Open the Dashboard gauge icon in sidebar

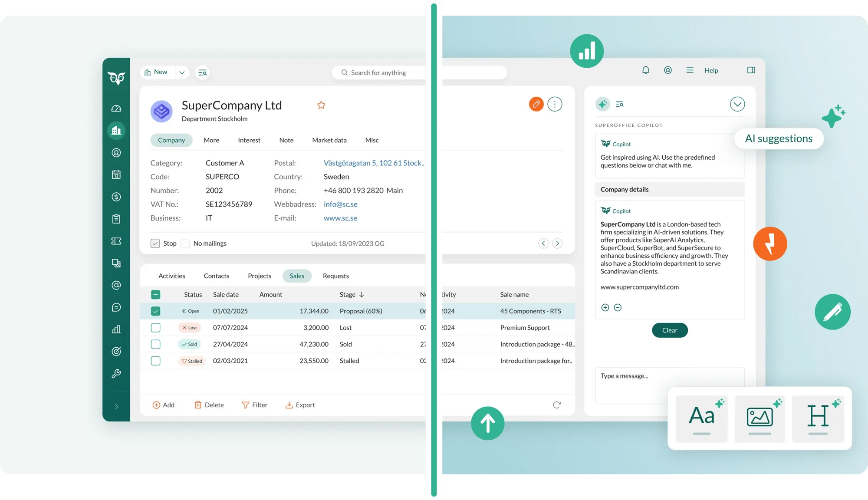tap(116, 109)
